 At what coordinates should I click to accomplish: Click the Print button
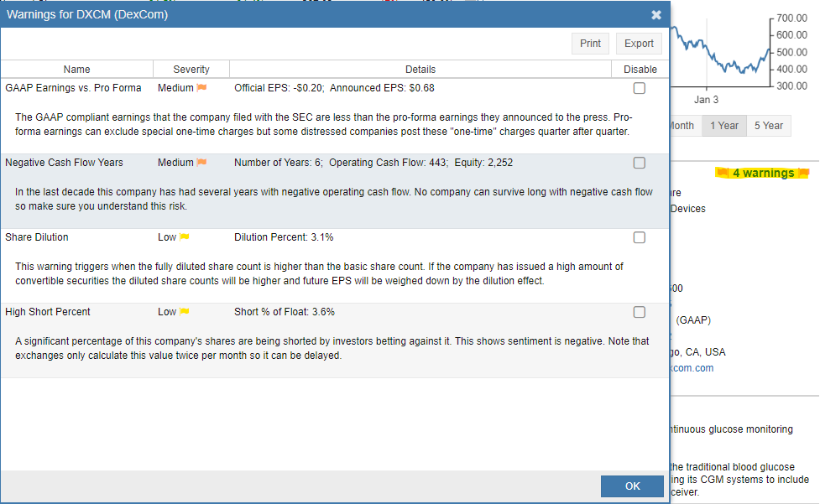tap(590, 44)
